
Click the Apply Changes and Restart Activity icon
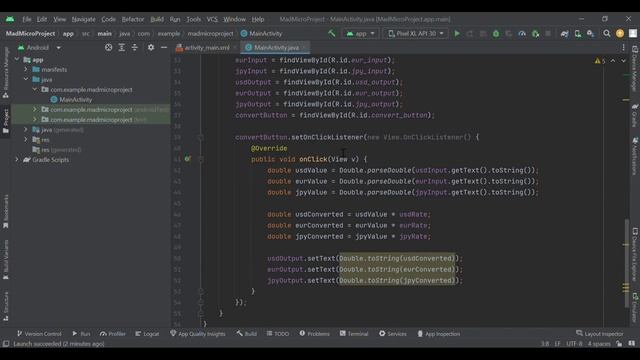tap(470, 33)
